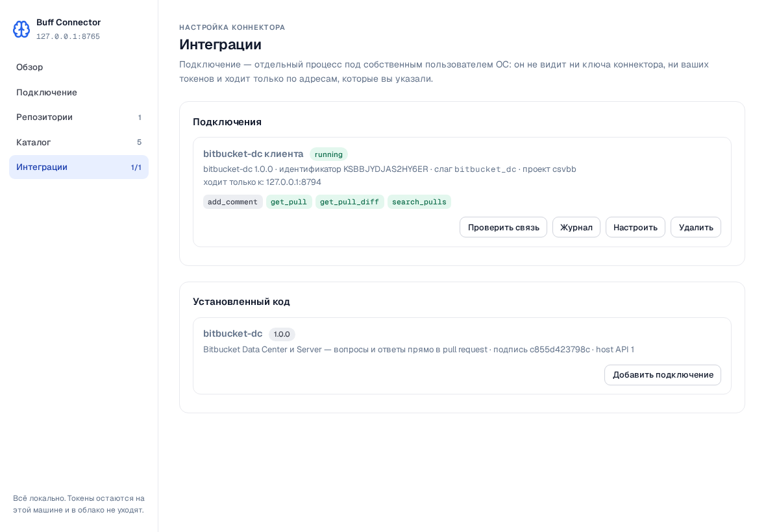
Task: Click the get_pull_diff tool tag
Action: [x=349, y=202]
